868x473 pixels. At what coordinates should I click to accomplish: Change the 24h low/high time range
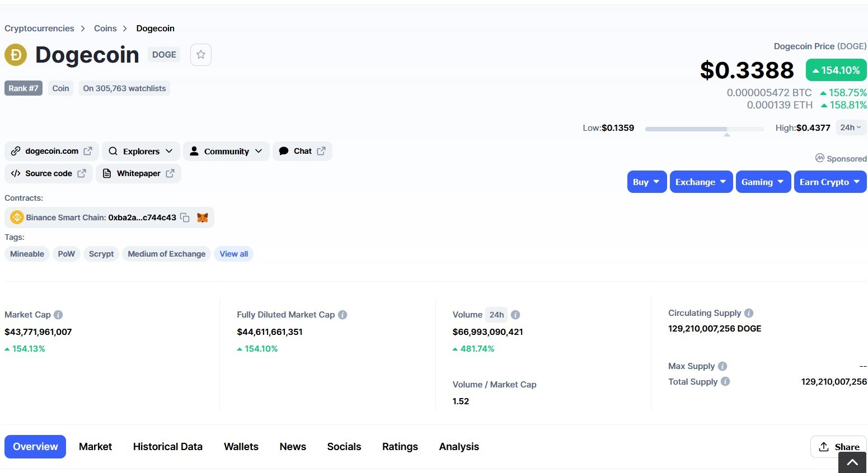click(x=851, y=127)
